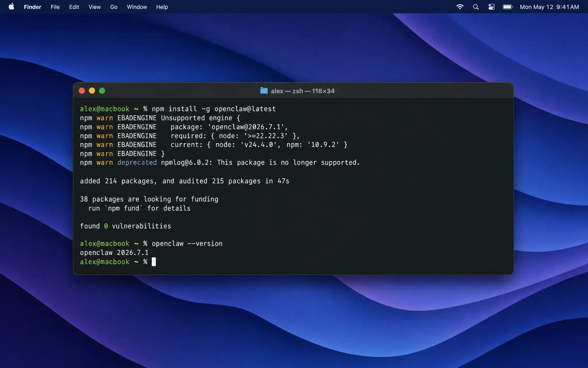Click 'found 0 vulnerabilities' line
588x368 pixels.
tap(125, 226)
